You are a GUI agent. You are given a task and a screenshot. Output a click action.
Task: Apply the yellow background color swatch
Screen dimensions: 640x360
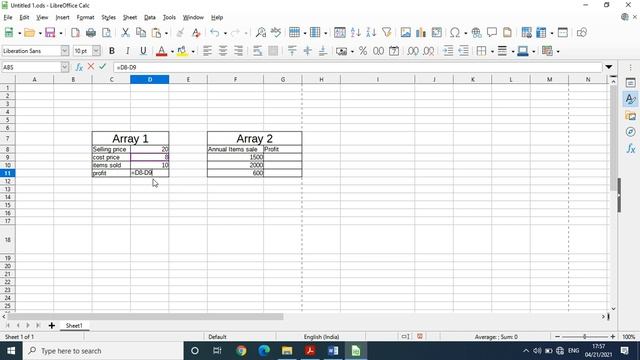click(x=182, y=51)
